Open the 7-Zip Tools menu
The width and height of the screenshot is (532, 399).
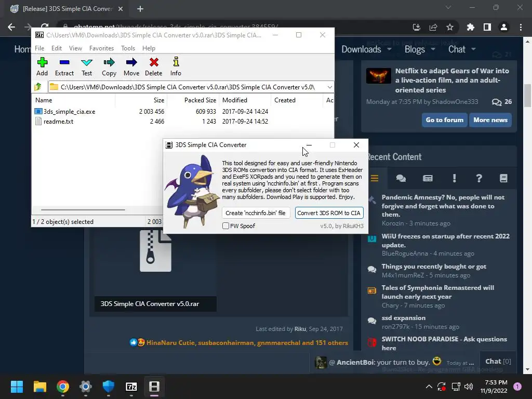tap(128, 48)
